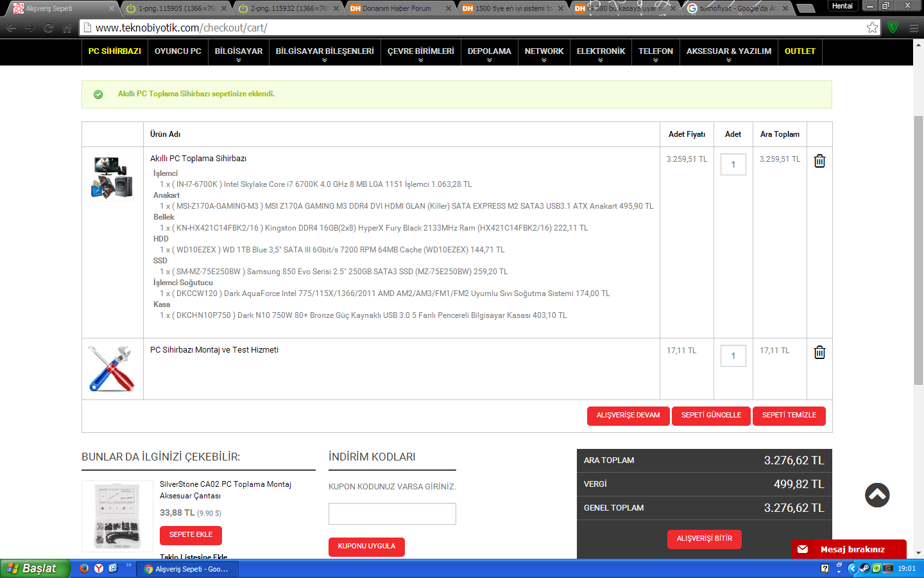Delete Akıllı PC Toplama Sihirbazı from cart
Screen dimensions: 924x578
pyautogui.click(x=819, y=161)
